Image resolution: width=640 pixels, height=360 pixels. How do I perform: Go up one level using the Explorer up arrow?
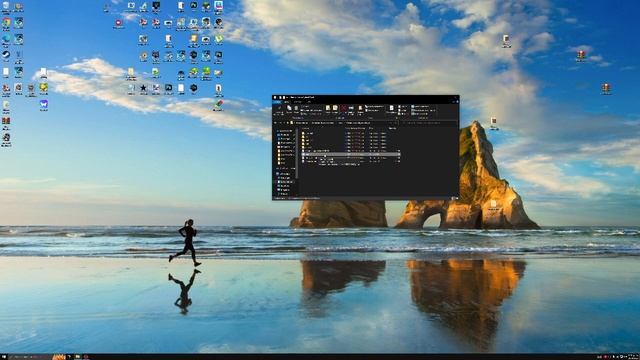pyautogui.click(x=287, y=123)
